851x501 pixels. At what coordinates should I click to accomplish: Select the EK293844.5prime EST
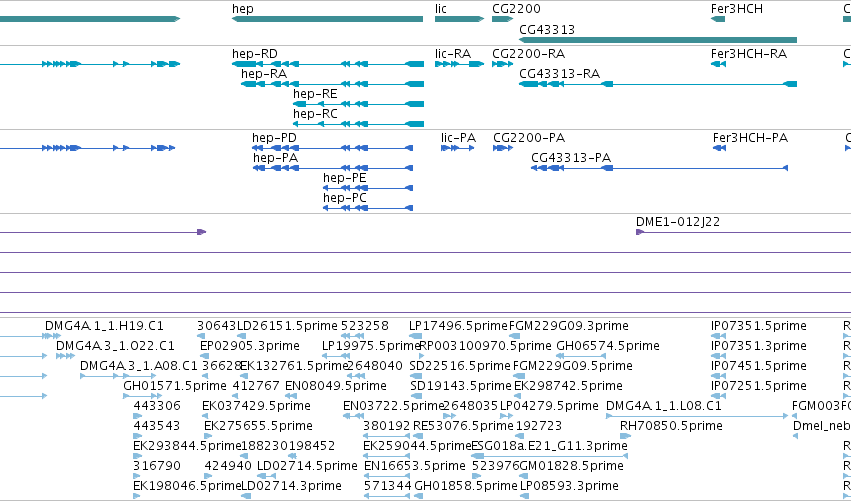137,456
